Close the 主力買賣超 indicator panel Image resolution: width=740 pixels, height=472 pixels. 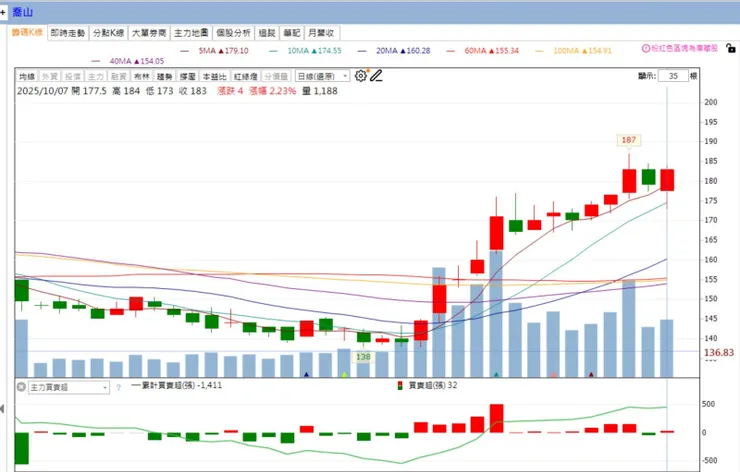[21, 387]
